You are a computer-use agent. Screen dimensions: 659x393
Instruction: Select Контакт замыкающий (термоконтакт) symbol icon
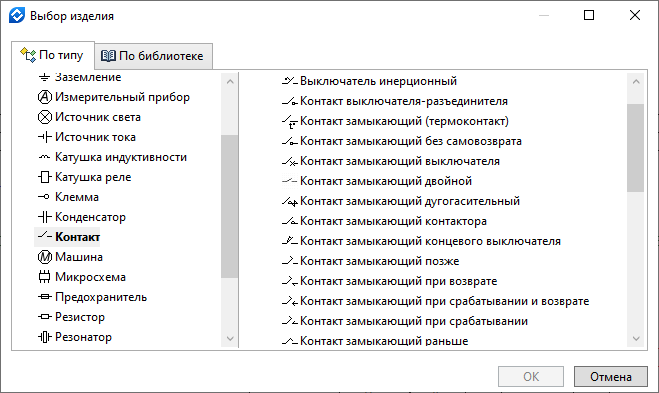pos(290,121)
